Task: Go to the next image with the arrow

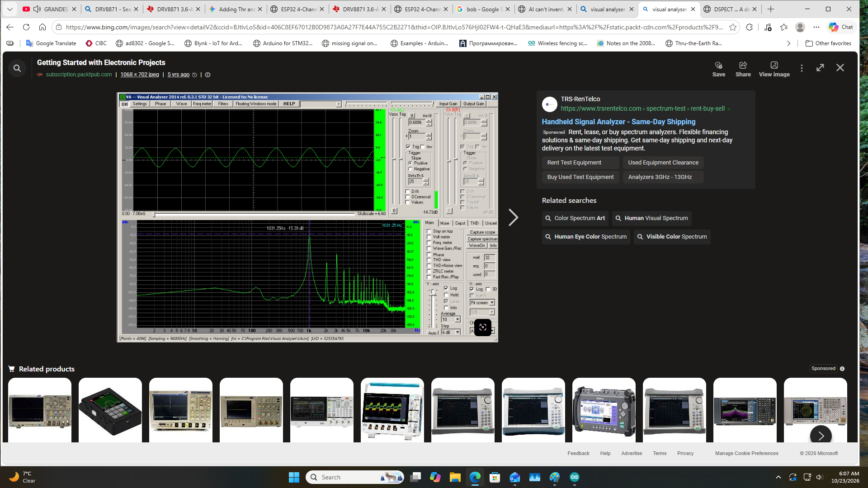Action: (x=513, y=217)
